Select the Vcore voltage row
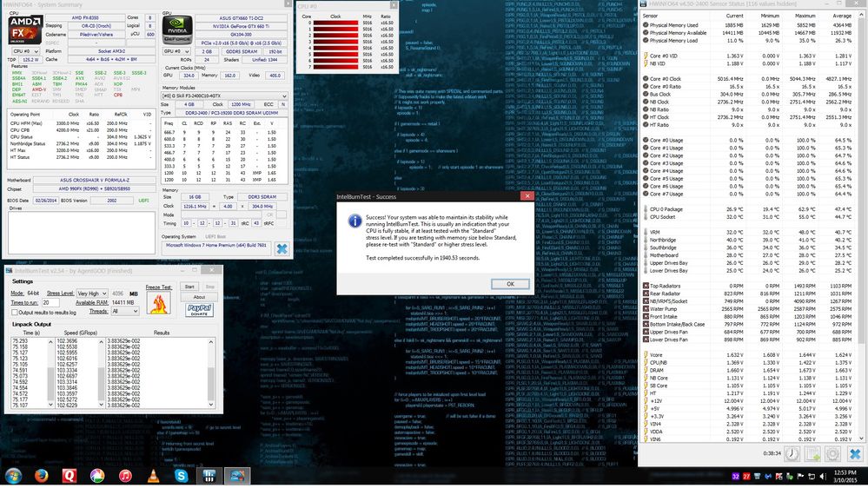Viewport: 868px width, 488px height. coord(748,355)
